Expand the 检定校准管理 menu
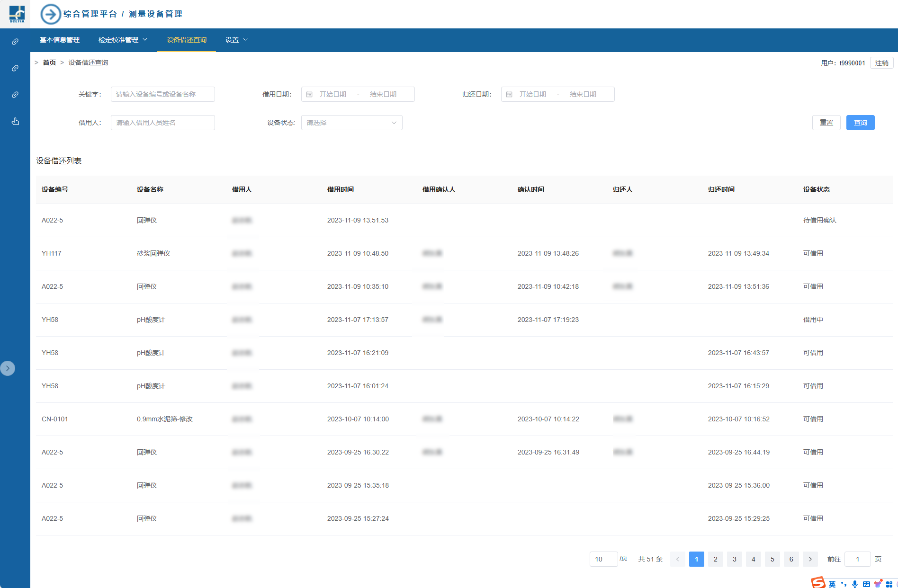This screenshot has width=898, height=588. tap(123, 40)
